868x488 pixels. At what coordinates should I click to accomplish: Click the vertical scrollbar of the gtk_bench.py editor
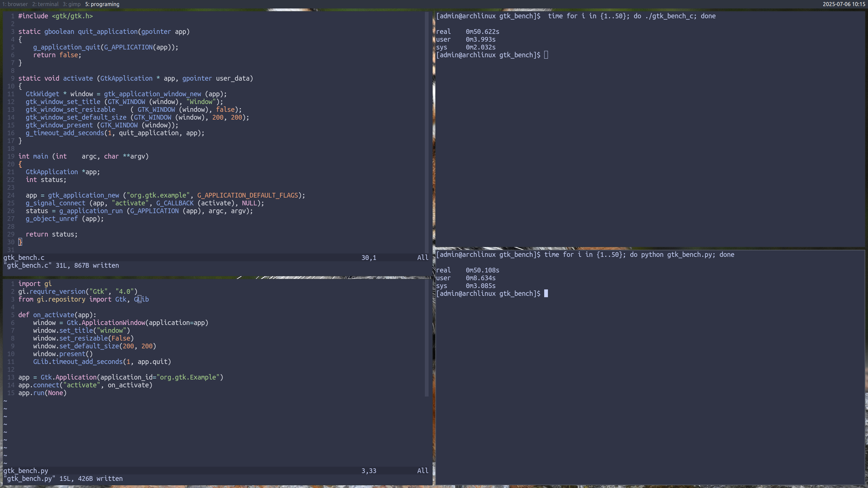[x=427, y=338]
